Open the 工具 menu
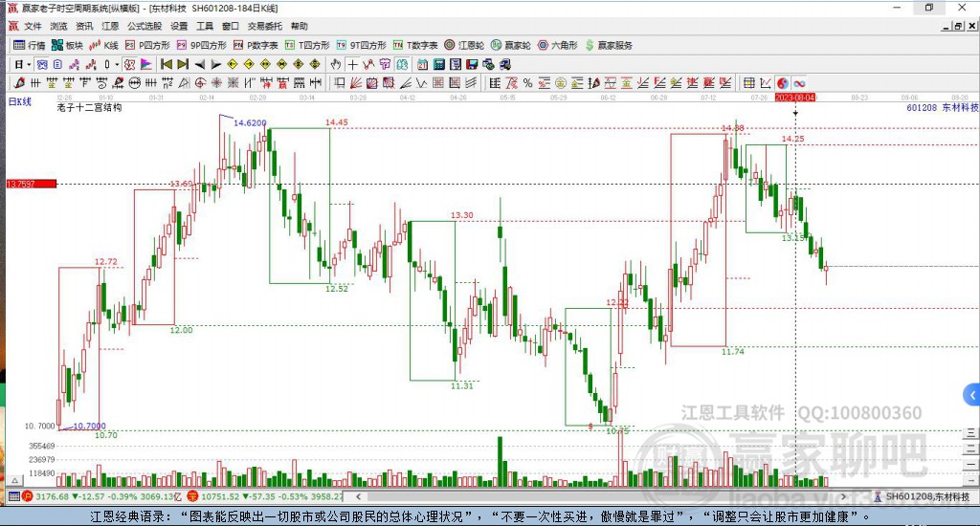The image size is (980, 526). [x=205, y=26]
